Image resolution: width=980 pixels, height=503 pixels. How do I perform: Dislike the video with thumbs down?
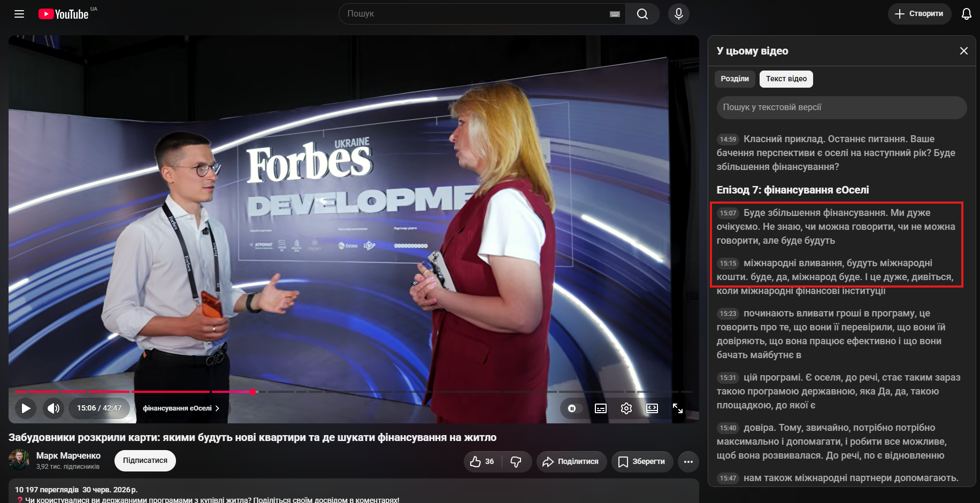pyautogui.click(x=516, y=462)
